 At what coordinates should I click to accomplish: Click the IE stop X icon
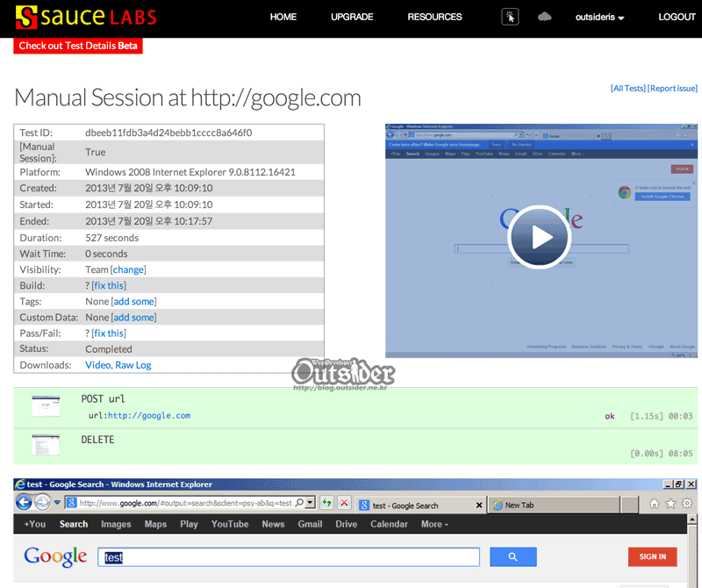(x=344, y=503)
